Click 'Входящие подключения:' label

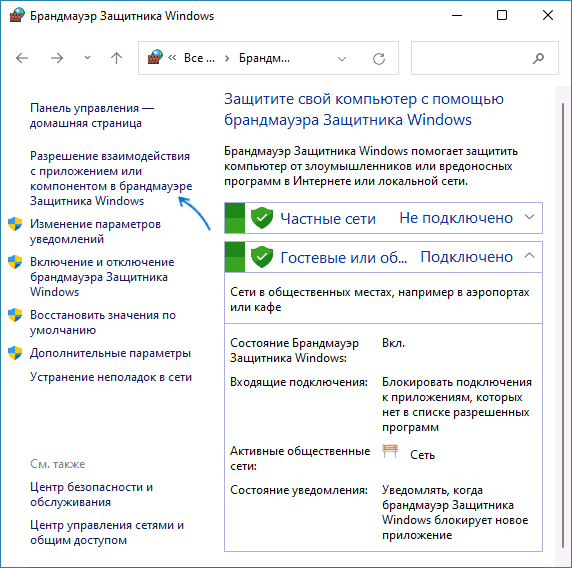click(299, 382)
